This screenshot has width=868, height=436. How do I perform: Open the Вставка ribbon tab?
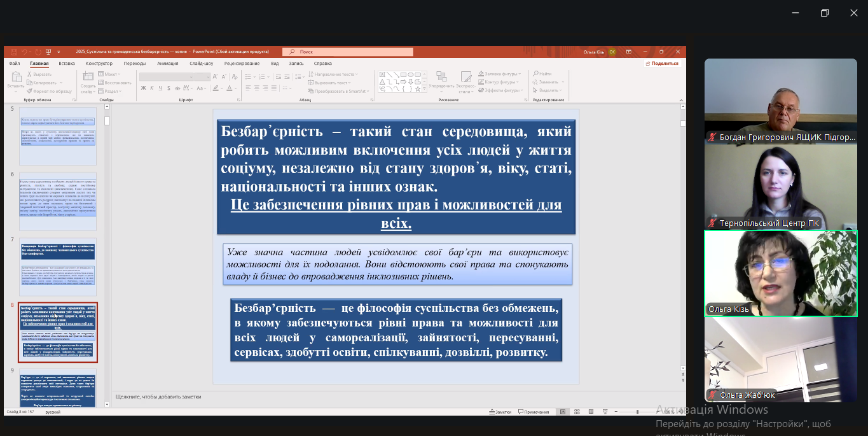[67, 63]
